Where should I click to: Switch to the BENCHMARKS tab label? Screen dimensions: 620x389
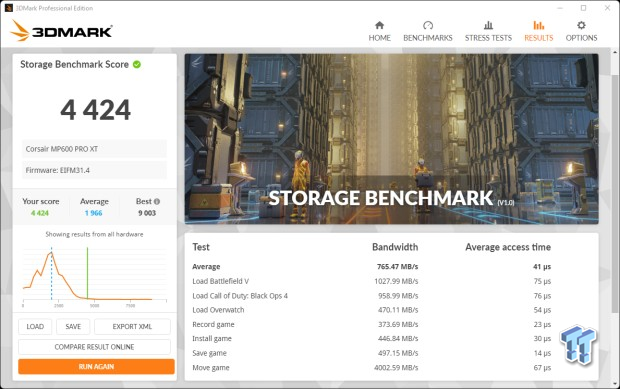tap(428, 38)
